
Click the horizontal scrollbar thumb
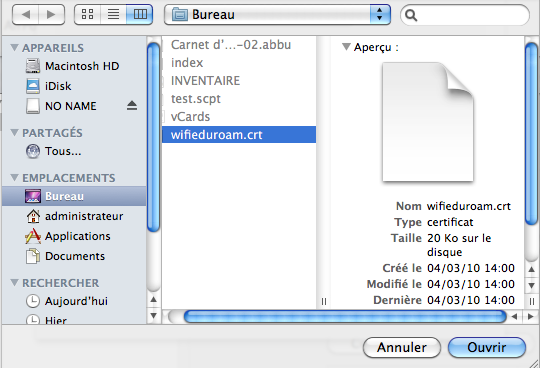click(345, 316)
